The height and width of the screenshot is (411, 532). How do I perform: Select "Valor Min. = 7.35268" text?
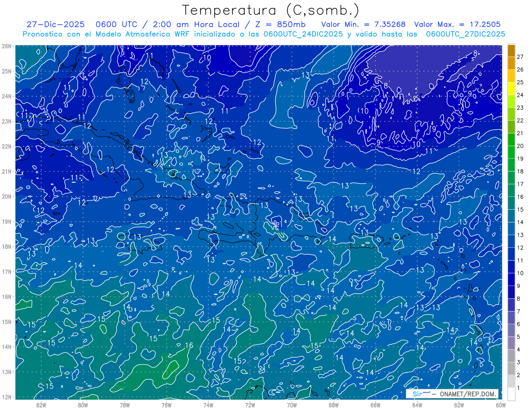click(364, 24)
